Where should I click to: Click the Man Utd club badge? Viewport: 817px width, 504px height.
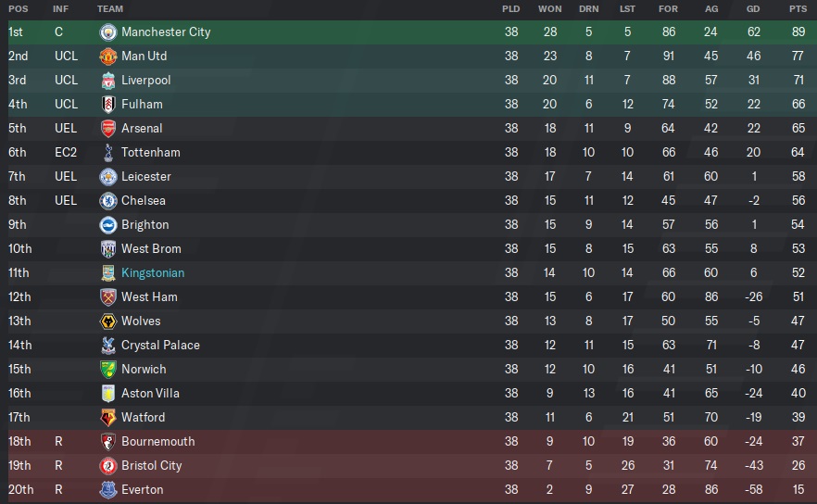(x=108, y=56)
